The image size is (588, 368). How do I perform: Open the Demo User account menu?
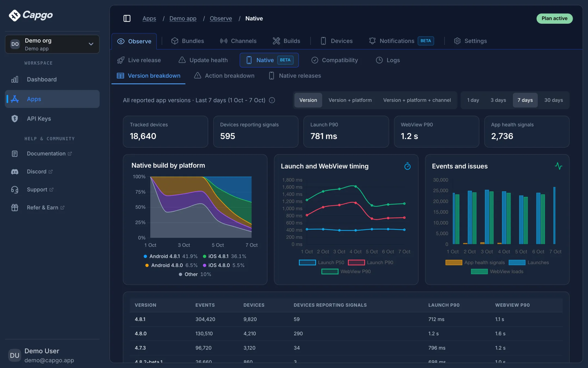[x=52, y=355]
